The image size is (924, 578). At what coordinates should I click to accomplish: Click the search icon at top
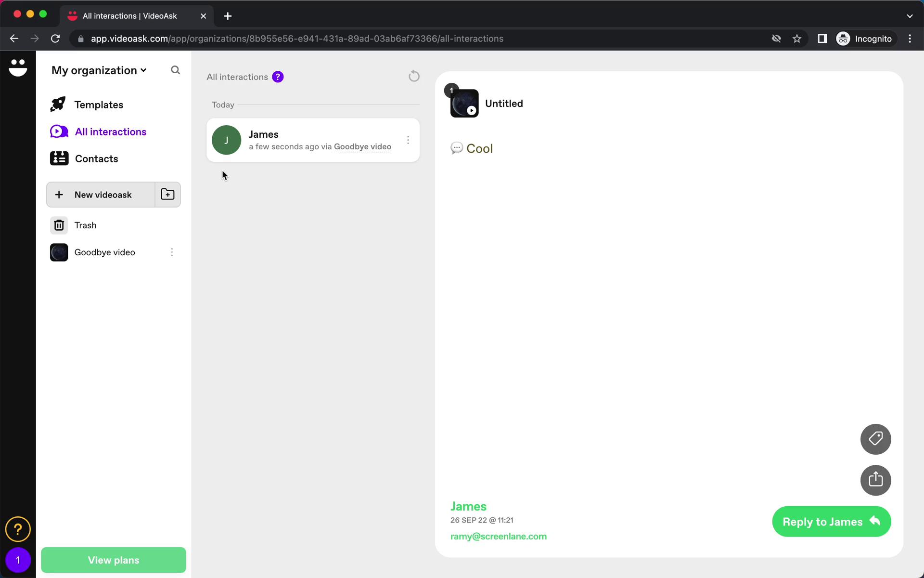pyautogui.click(x=175, y=70)
